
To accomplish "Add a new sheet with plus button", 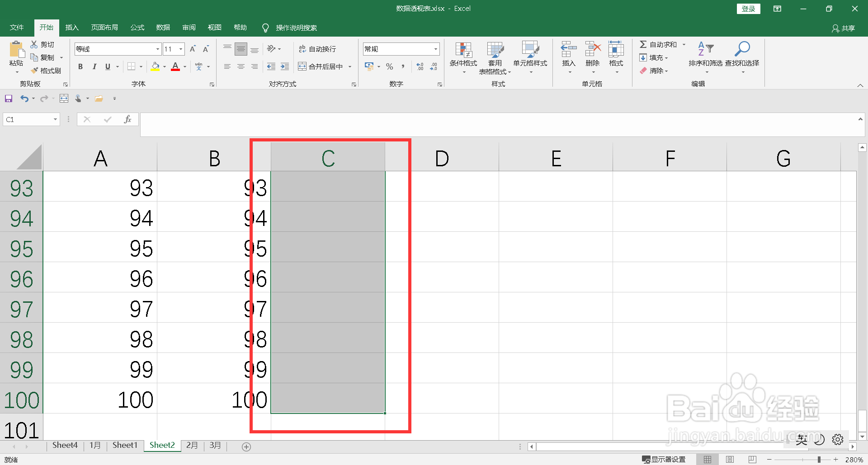I will pyautogui.click(x=246, y=446).
